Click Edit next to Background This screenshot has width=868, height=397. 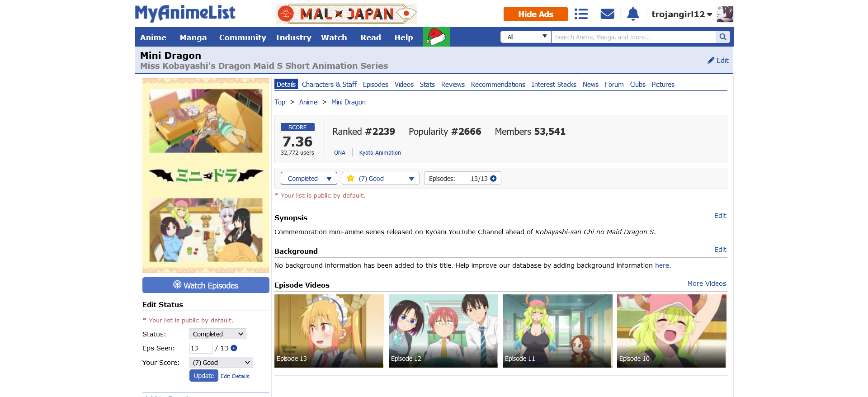point(720,250)
